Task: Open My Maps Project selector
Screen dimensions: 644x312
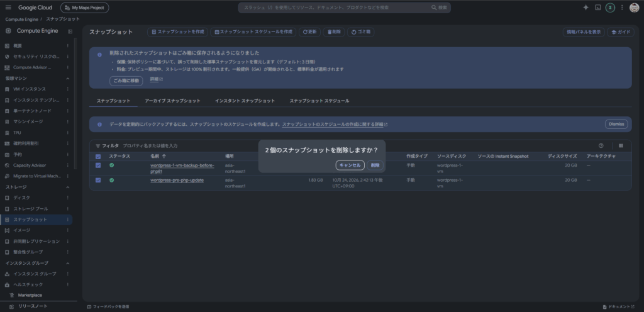Action: click(85, 8)
